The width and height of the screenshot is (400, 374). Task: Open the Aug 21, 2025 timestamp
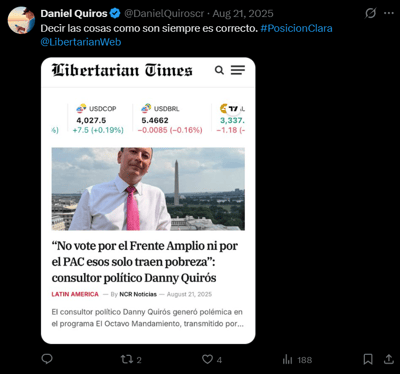243,13
